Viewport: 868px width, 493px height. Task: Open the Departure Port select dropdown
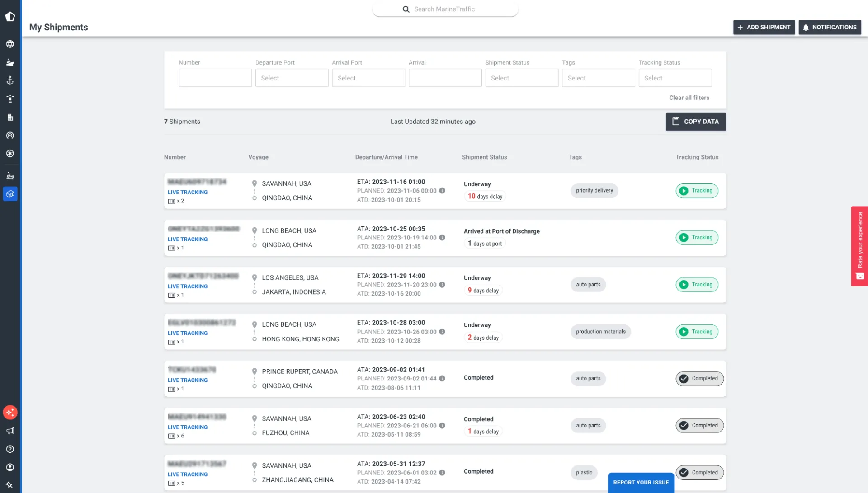tap(292, 78)
